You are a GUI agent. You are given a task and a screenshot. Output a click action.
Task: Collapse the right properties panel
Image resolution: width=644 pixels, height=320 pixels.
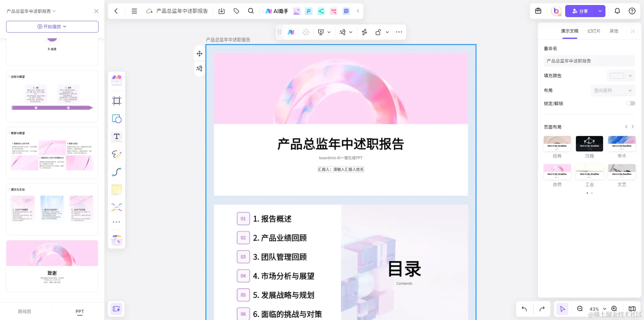(x=632, y=31)
